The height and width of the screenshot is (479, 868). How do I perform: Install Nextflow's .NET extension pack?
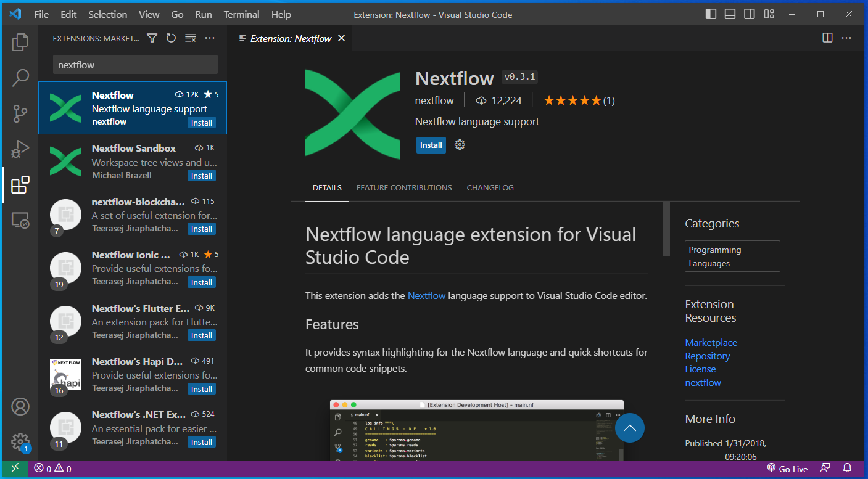tap(202, 442)
